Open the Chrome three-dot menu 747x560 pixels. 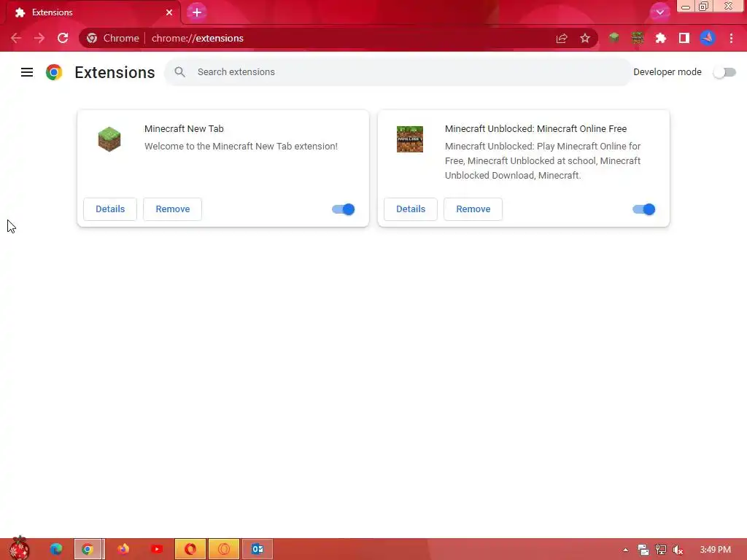[x=731, y=38]
